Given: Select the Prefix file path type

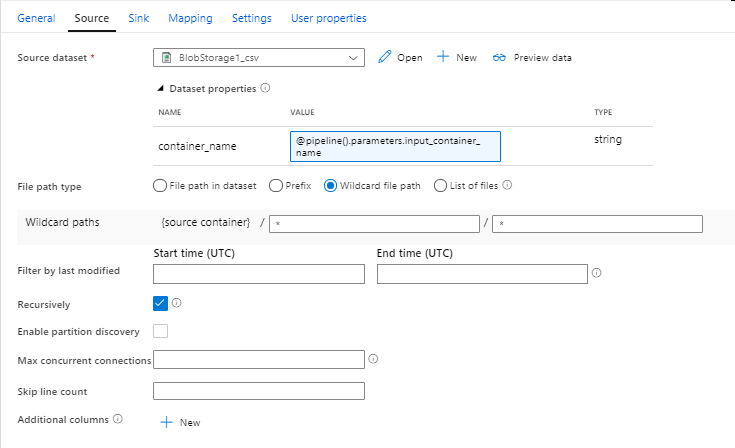Looking at the screenshot, I should coord(276,185).
